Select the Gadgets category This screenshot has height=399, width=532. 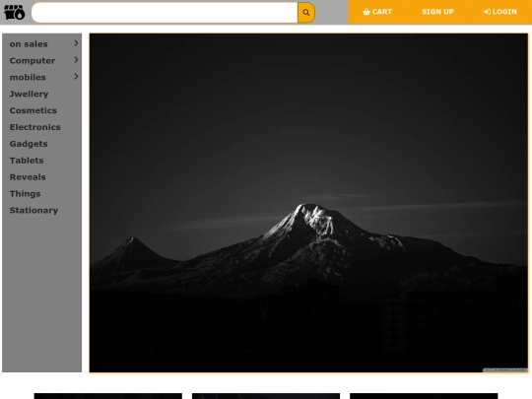pos(29,144)
